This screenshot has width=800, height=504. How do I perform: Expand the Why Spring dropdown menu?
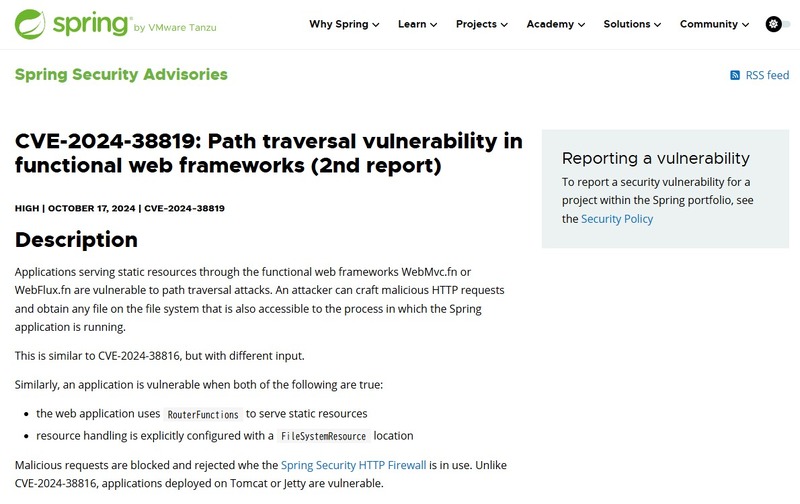[x=344, y=24]
